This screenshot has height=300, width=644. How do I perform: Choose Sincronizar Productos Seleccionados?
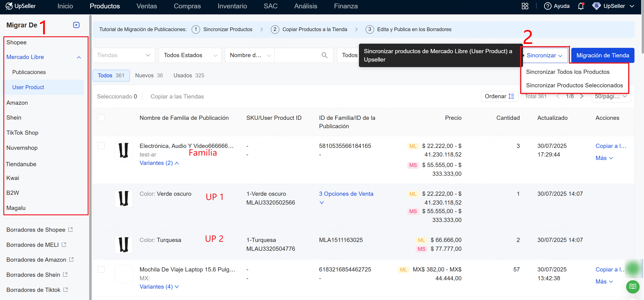pos(574,85)
